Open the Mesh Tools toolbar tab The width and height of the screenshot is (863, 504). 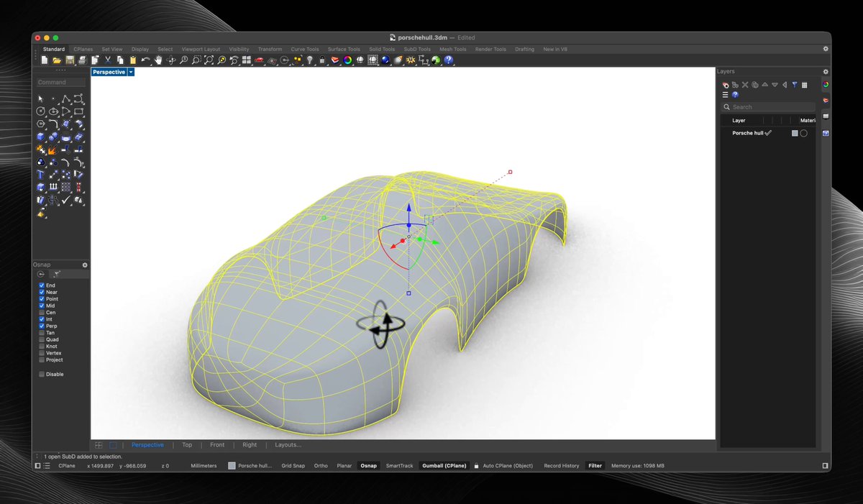[x=453, y=50]
